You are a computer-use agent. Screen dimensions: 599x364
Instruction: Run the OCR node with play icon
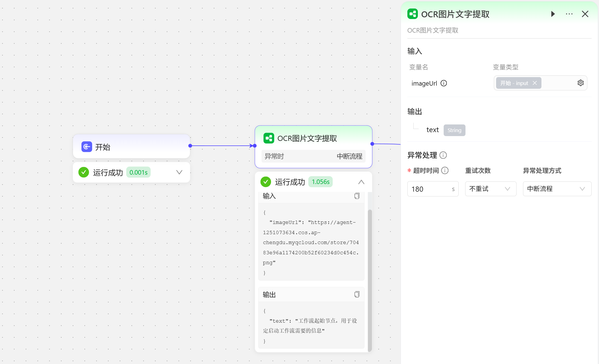(x=553, y=14)
